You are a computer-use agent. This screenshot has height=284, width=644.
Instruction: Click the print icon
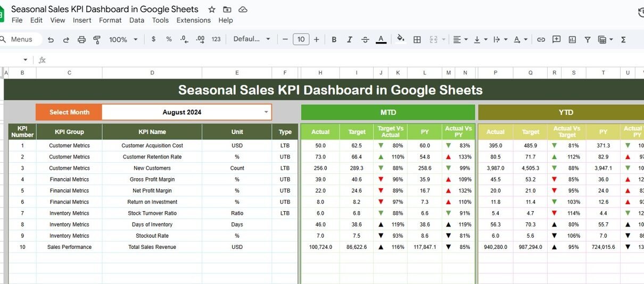[x=81, y=39]
